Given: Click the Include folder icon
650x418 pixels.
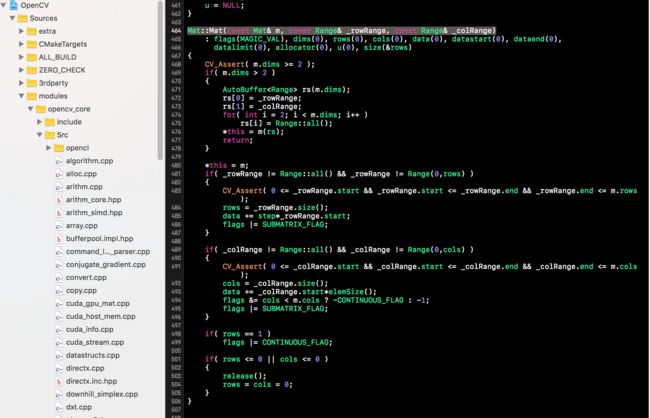Looking at the screenshot, I should [x=50, y=122].
